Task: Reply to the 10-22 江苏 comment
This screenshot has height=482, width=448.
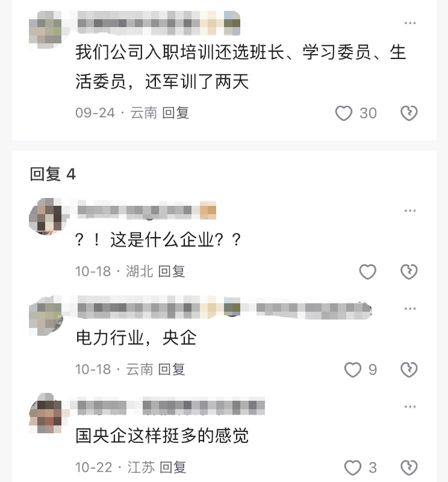Action: (x=173, y=467)
